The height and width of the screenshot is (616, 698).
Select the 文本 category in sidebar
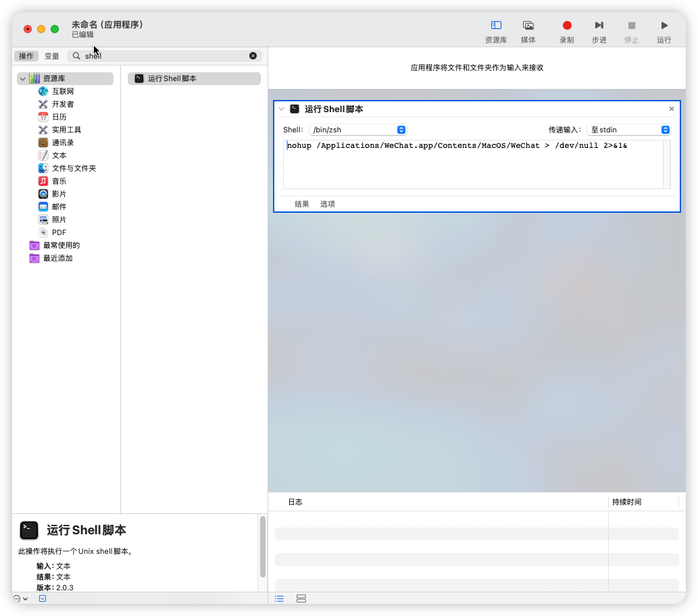[59, 155]
